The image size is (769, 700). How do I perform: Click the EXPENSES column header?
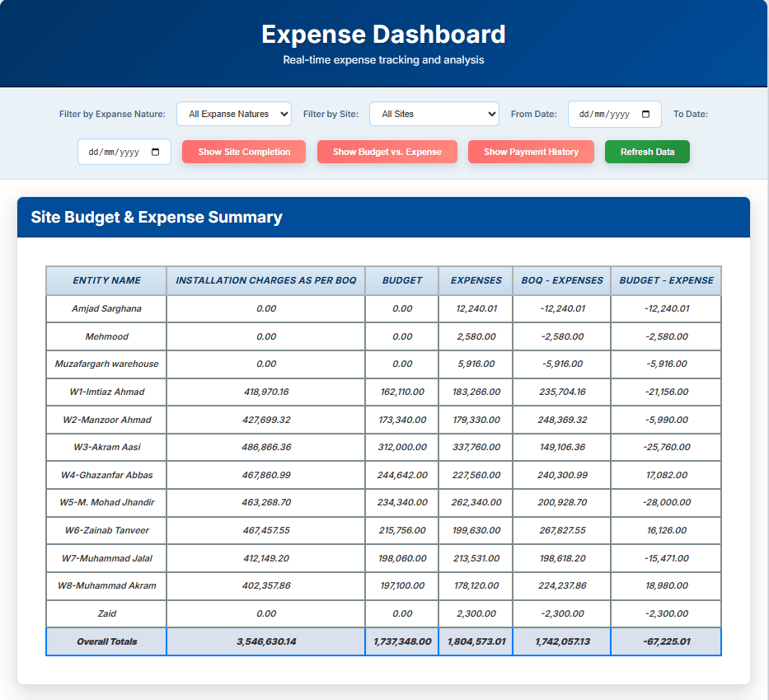[475, 280]
